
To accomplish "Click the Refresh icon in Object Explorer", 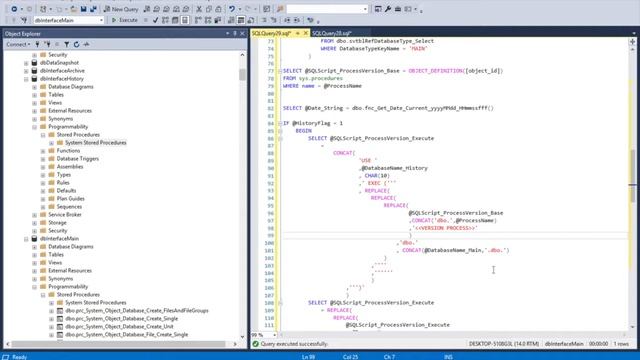I will (x=76, y=44).
